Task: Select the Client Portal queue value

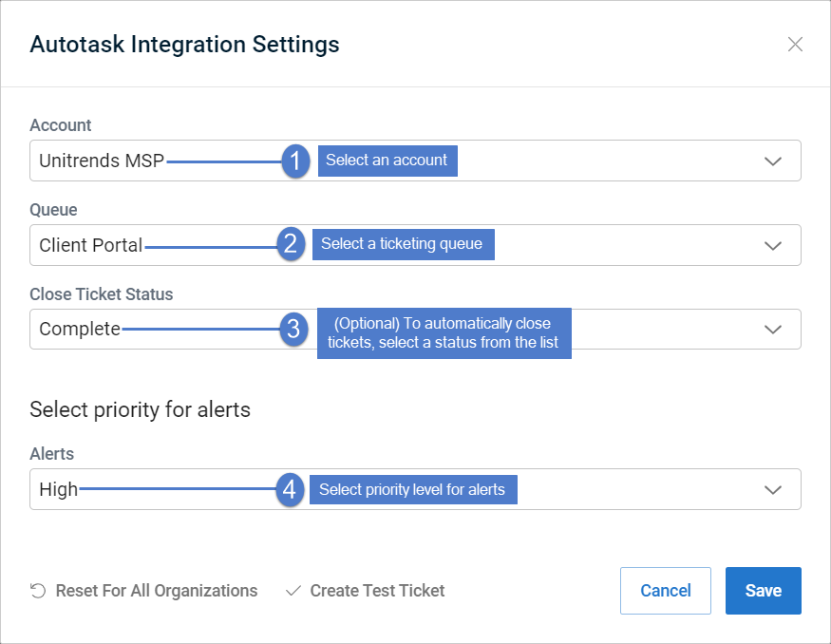Action: click(x=90, y=245)
